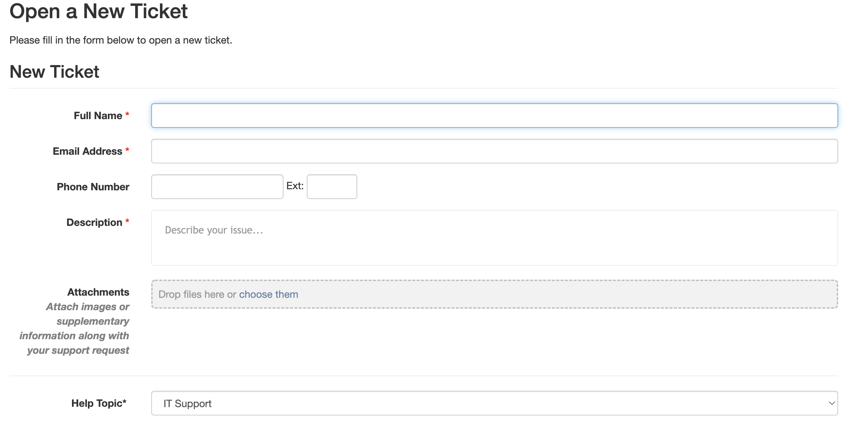The image size is (868, 430).
Task: Click the "Ext:" label text
Action: [295, 186]
